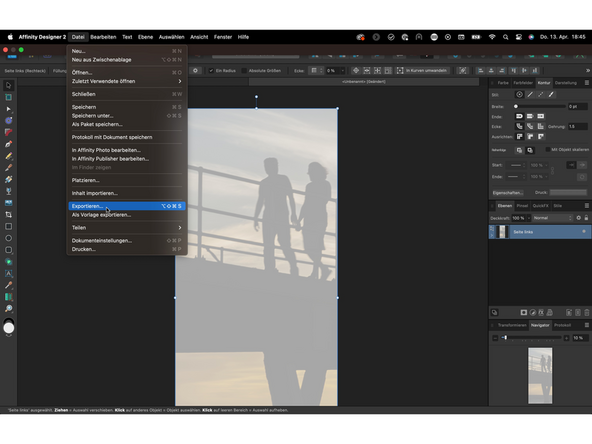Switch to the Pinsel tab
The height and width of the screenshot is (444, 592).
tap(522, 206)
